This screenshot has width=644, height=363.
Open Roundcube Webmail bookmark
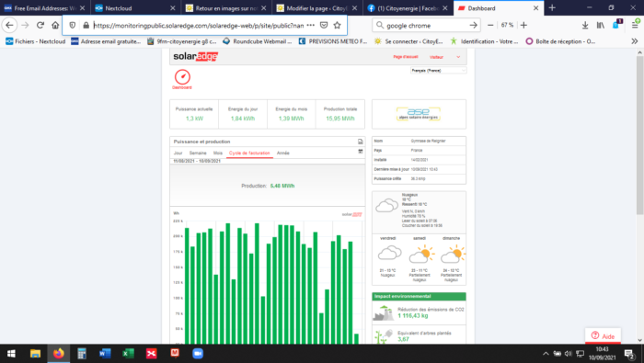tap(257, 41)
